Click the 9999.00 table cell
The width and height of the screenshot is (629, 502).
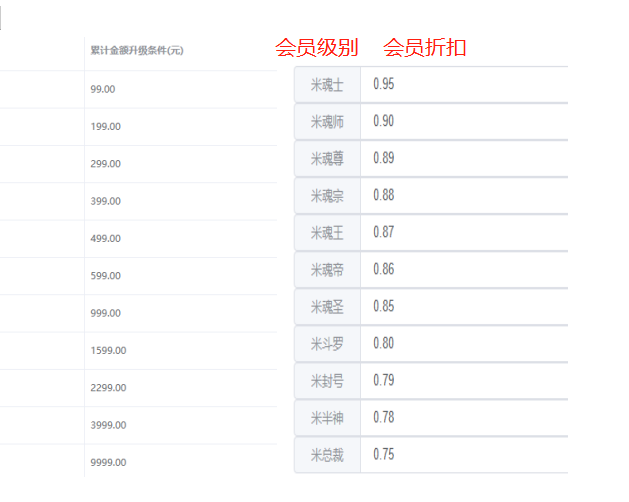108,462
